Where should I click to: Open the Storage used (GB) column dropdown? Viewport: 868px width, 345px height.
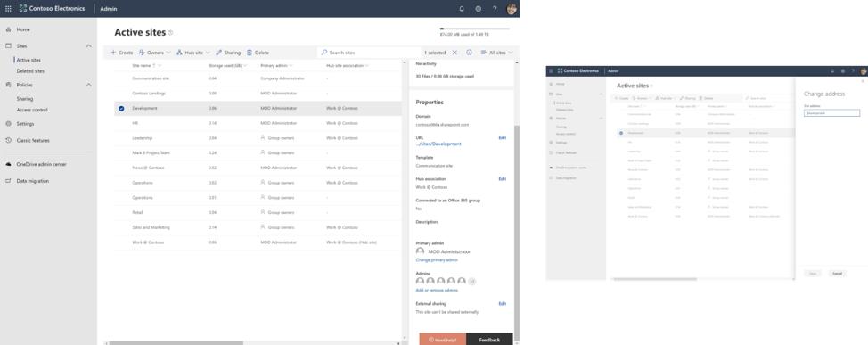coord(245,65)
